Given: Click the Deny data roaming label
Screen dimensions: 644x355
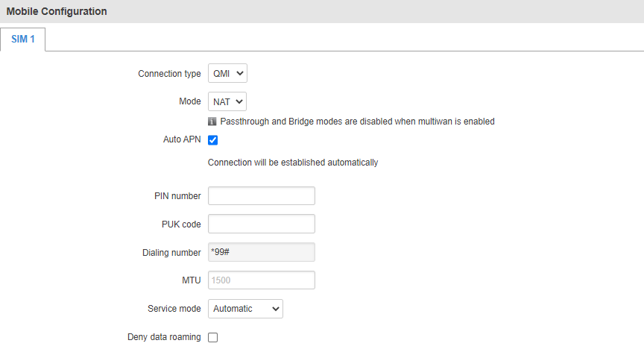Looking at the screenshot, I should [x=164, y=337].
